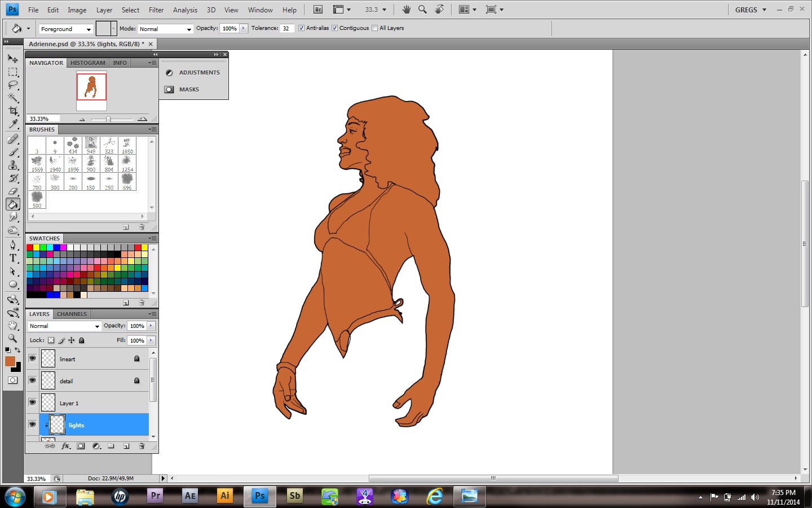Click the Tolerance input field
812x508 pixels.
287,28
